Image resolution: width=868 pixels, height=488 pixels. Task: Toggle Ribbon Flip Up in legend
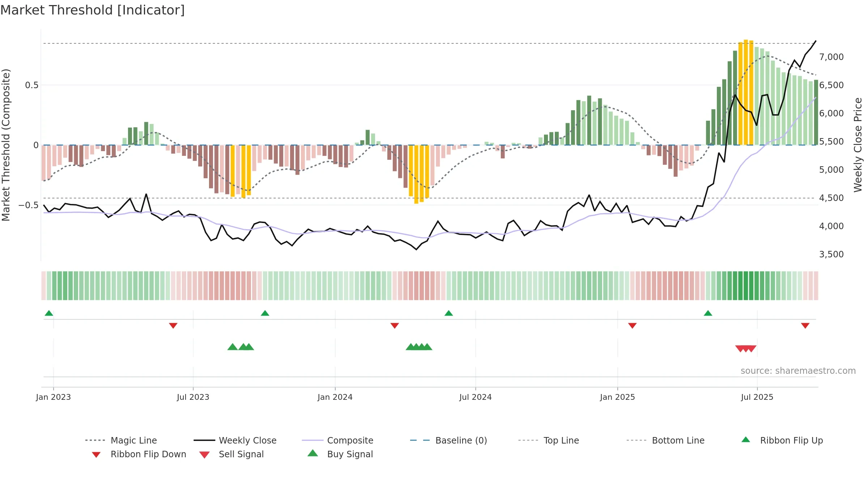(x=782, y=440)
